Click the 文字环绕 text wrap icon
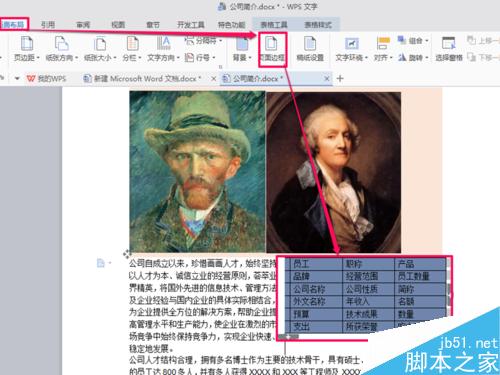500x375 pixels. coord(351,43)
